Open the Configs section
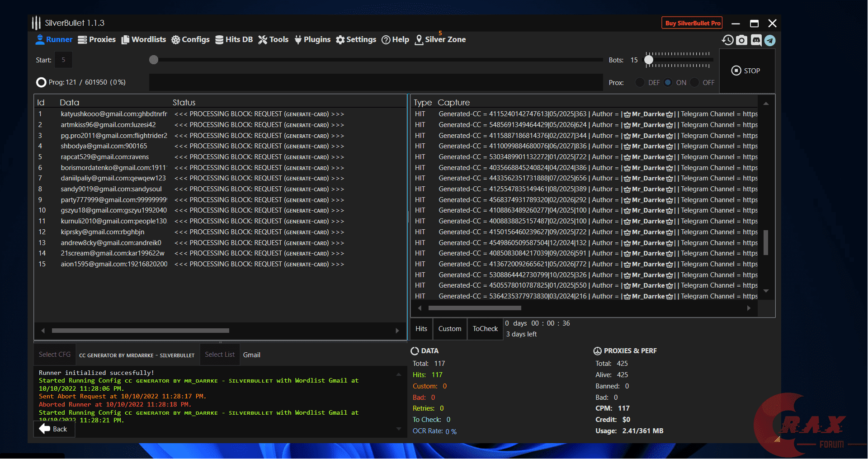This screenshot has width=868, height=459. (190, 40)
